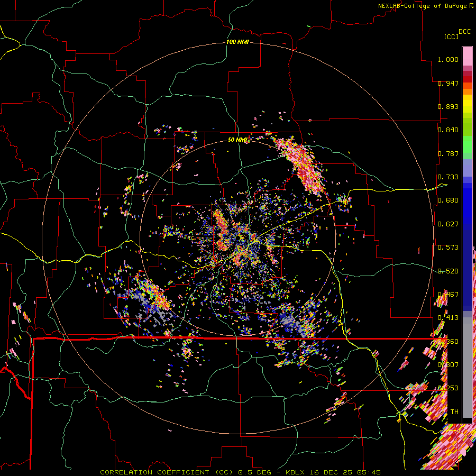Click the 0.573 scale value
This screenshot has width=476, height=476.
(448, 248)
